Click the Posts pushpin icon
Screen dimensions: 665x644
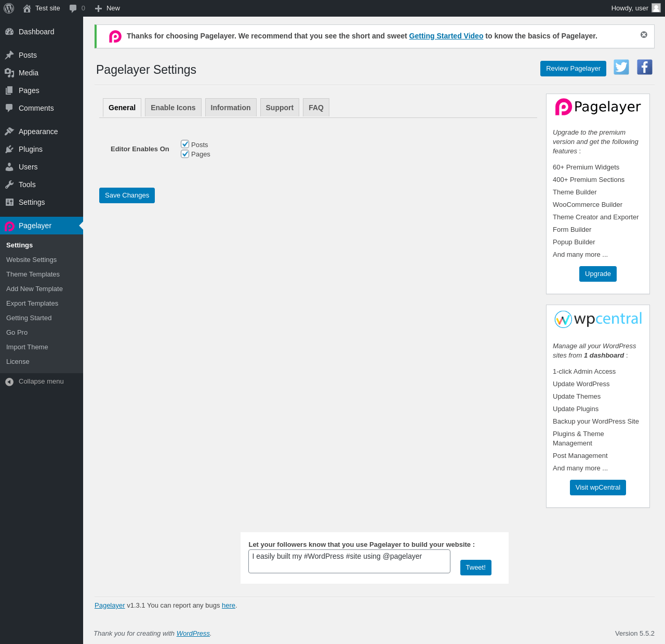tap(9, 55)
